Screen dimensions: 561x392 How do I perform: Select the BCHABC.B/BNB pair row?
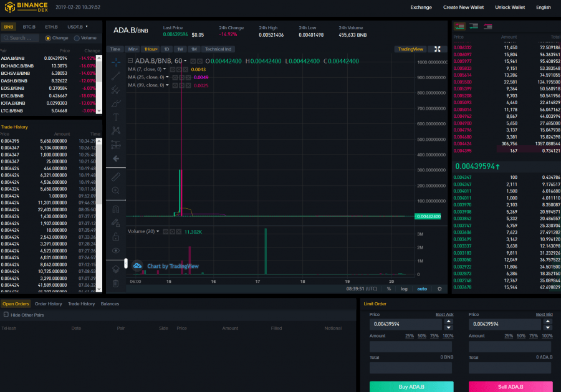49,66
